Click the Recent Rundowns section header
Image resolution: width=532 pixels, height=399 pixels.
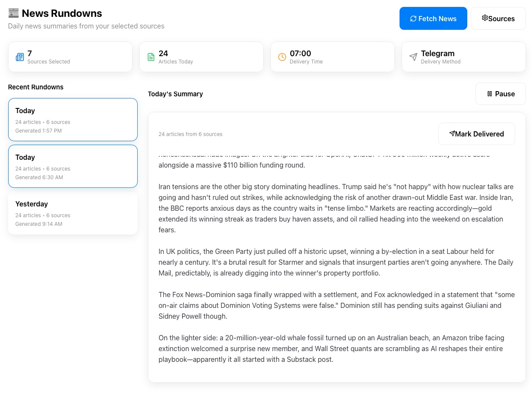pos(36,87)
